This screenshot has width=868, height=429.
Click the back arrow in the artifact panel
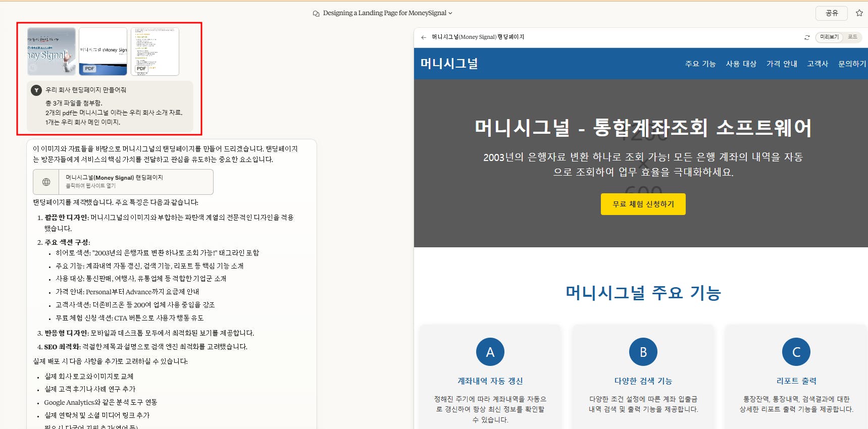click(423, 37)
